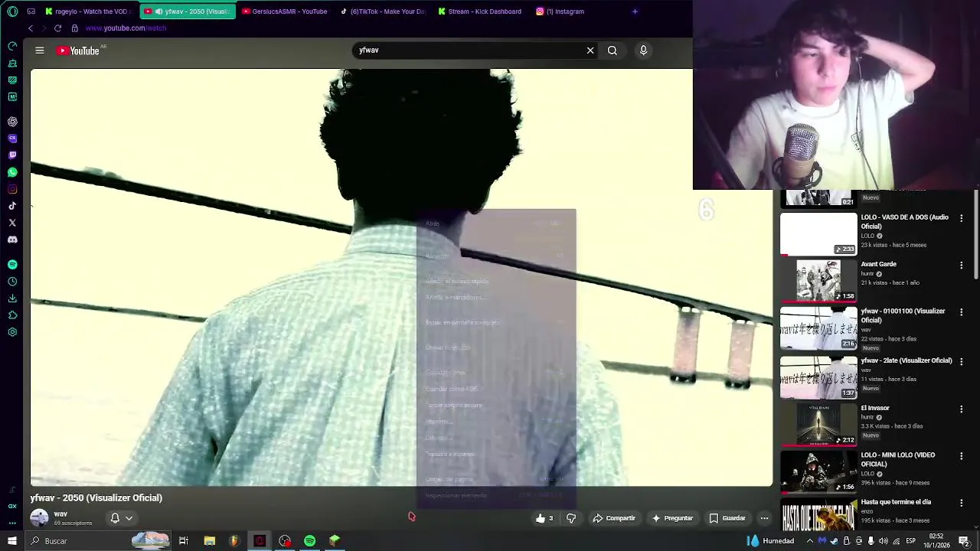The height and width of the screenshot is (551, 980).
Task: Open options for El Invasor video
Action: pos(962,409)
